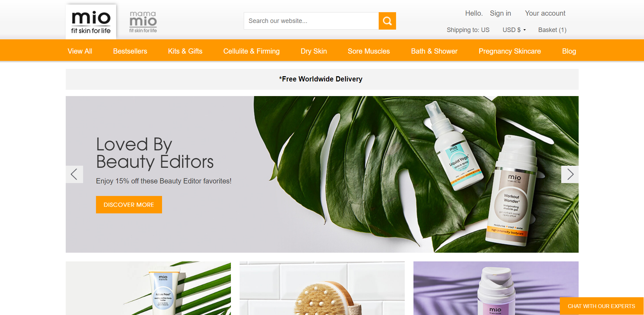644x315 pixels.
Task: Open the Cellulite & Firming menu
Action: point(251,51)
